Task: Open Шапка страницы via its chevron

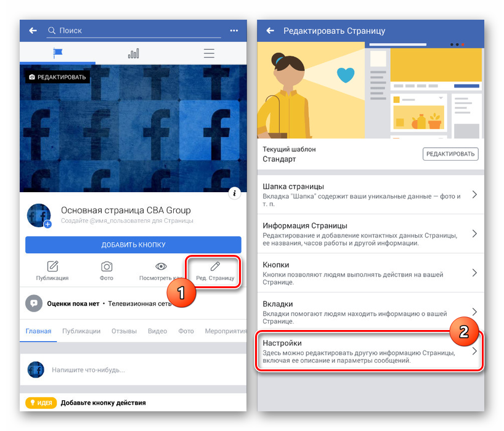Action: (x=474, y=195)
